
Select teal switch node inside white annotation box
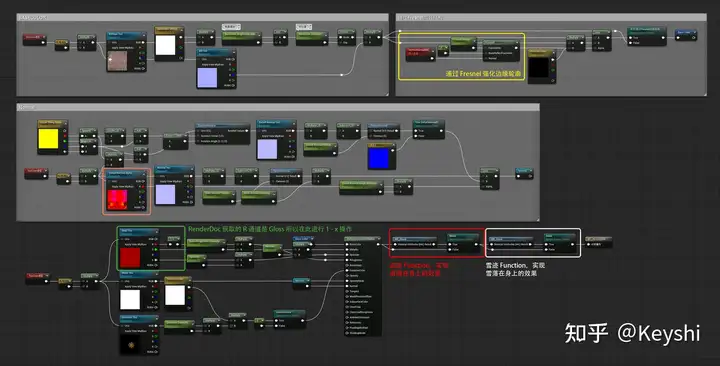(x=559, y=243)
